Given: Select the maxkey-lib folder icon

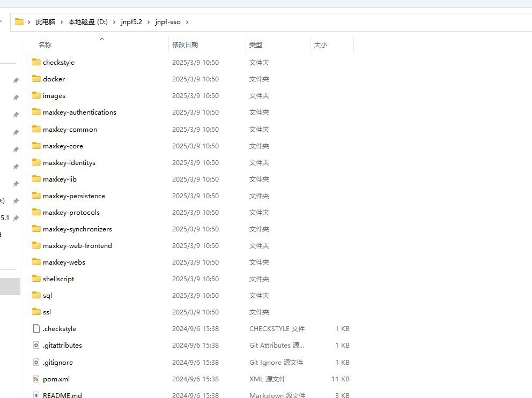Looking at the screenshot, I should [x=36, y=179].
